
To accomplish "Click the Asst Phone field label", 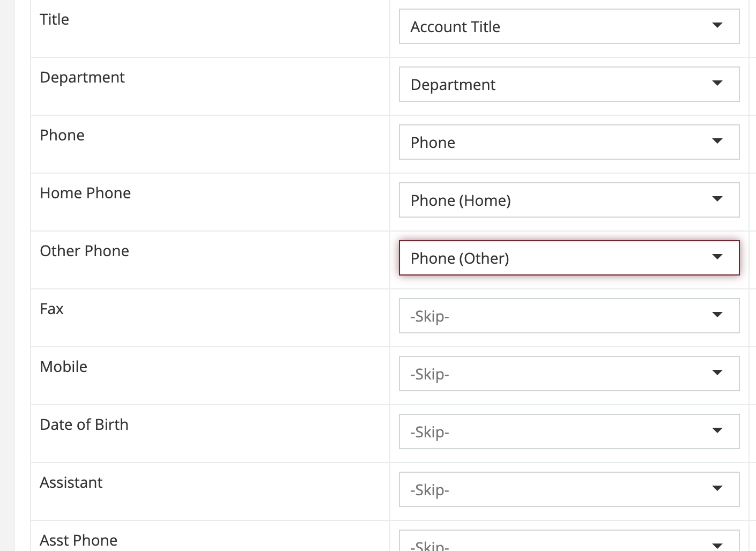I will pos(79,540).
